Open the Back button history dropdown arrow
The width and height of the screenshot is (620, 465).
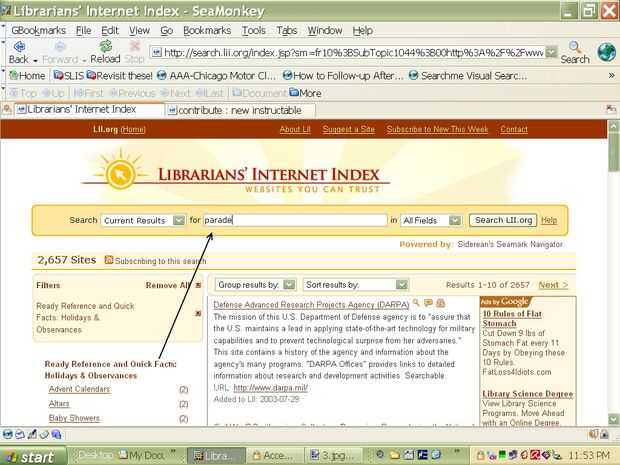point(35,60)
